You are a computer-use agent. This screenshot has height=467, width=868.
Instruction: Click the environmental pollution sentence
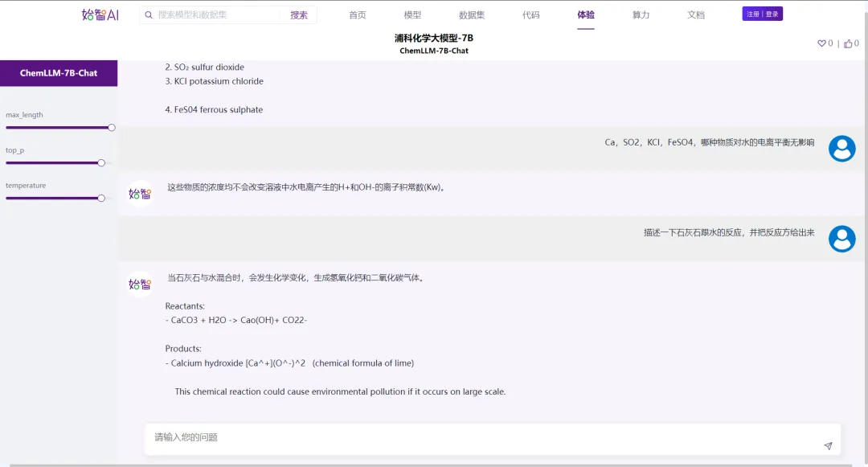tap(341, 391)
